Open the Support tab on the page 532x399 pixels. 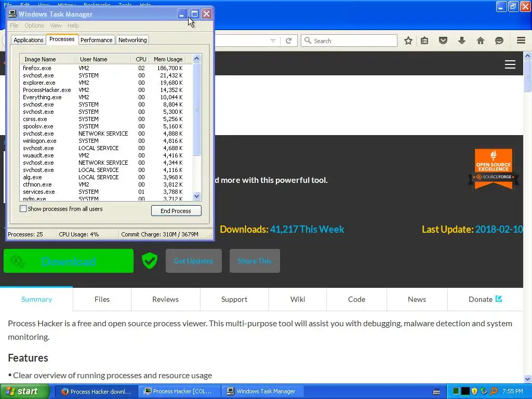point(234,299)
